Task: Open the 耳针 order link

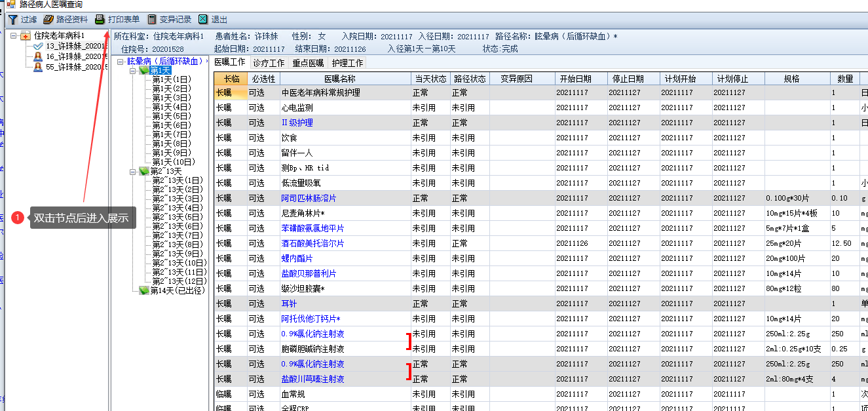Action: coord(290,303)
